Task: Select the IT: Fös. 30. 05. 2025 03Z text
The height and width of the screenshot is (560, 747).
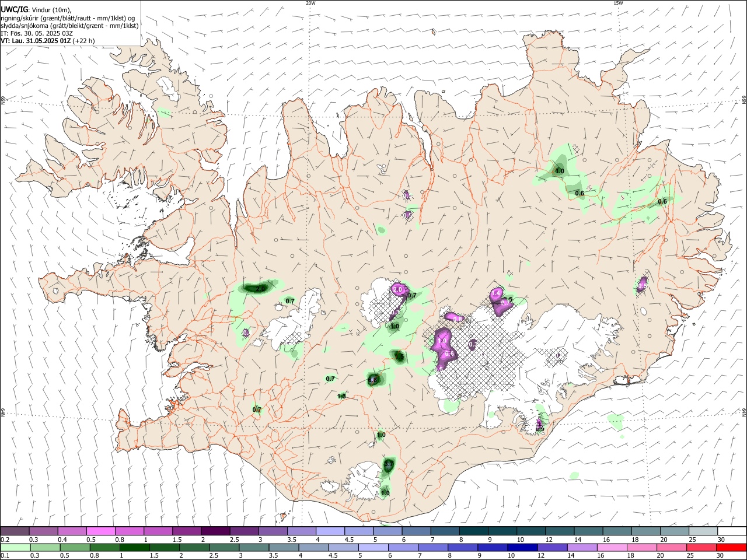Action: [37, 33]
